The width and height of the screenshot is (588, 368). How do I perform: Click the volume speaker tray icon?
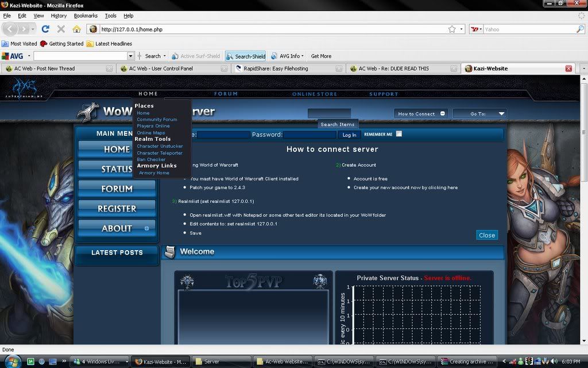coord(554,362)
